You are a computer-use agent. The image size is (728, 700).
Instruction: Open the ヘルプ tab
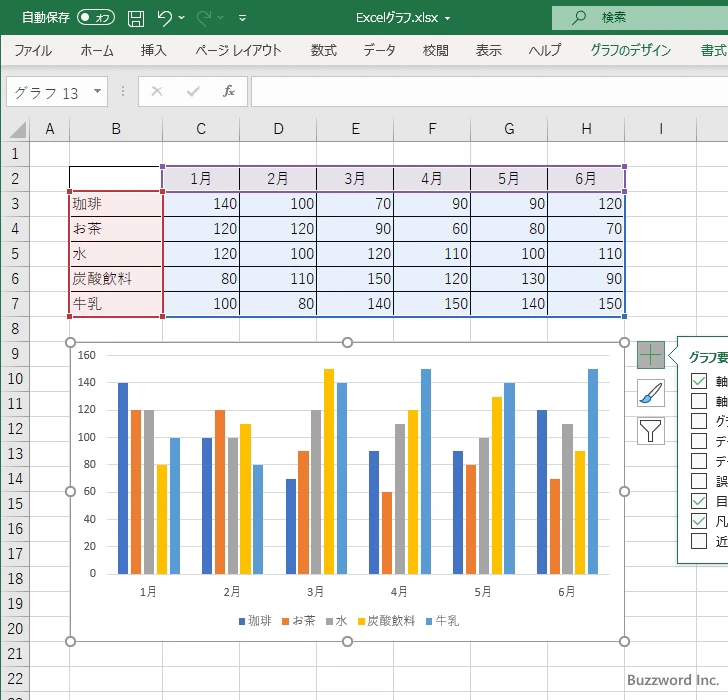pos(545,50)
